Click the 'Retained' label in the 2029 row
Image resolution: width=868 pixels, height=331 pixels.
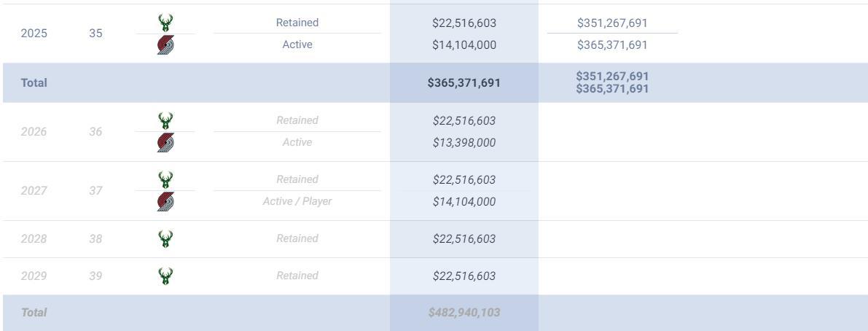coord(297,276)
